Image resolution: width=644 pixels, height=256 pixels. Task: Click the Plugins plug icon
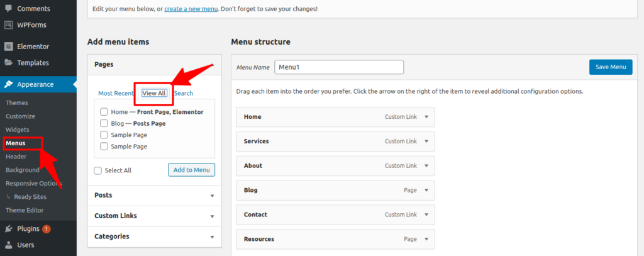pyautogui.click(x=8, y=229)
